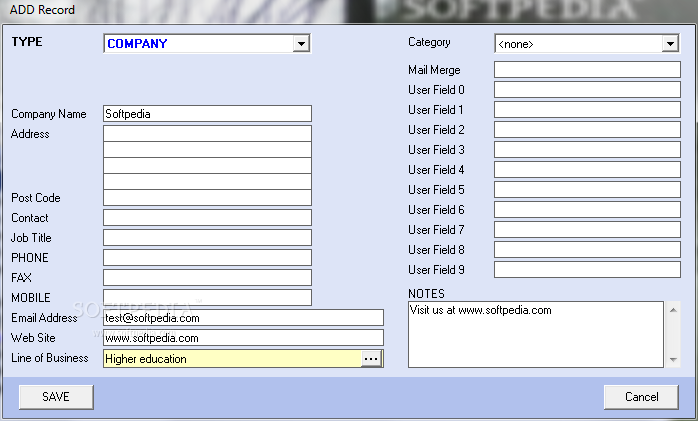Screen dimensions: 698x421
Task: Click the MOBILE input field
Action: [x=207, y=297]
